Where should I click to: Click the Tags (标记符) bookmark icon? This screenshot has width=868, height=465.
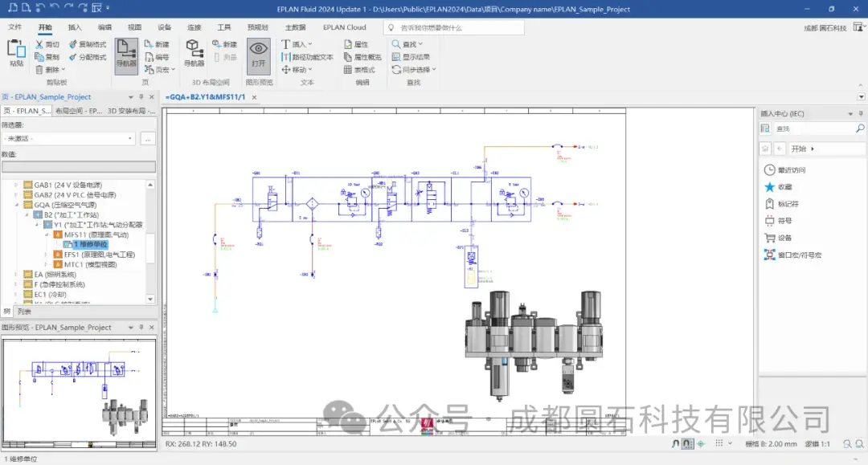click(769, 204)
